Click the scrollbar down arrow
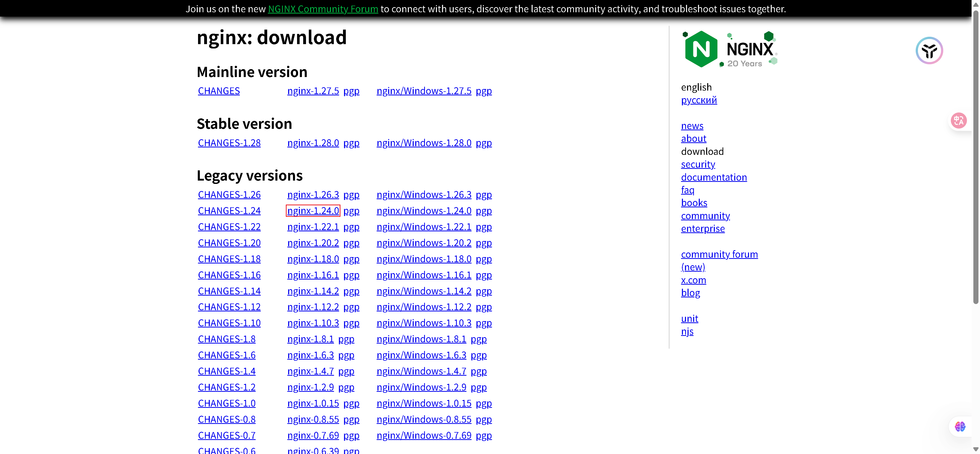The image size is (980, 454). (x=975, y=449)
